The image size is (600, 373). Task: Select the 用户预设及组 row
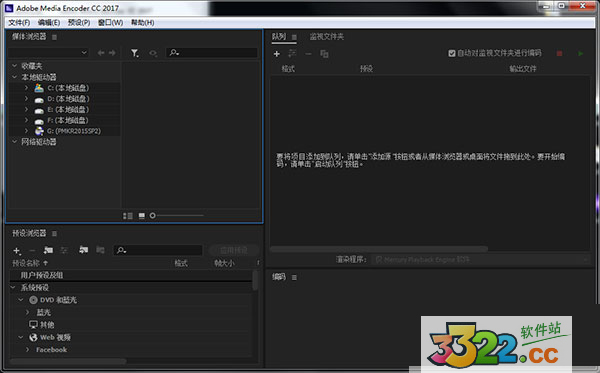[130, 275]
